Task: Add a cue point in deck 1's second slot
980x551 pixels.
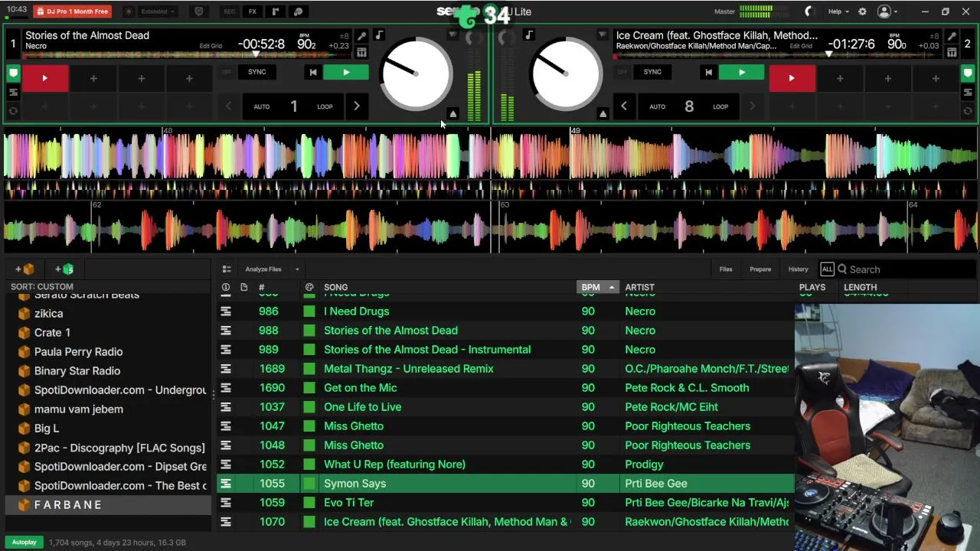Action: (x=93, y=78)
